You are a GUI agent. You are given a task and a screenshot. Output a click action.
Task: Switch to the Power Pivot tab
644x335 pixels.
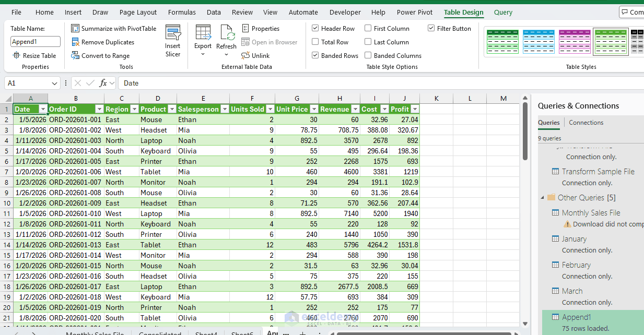pyautogui.click(x=414, y=13)
